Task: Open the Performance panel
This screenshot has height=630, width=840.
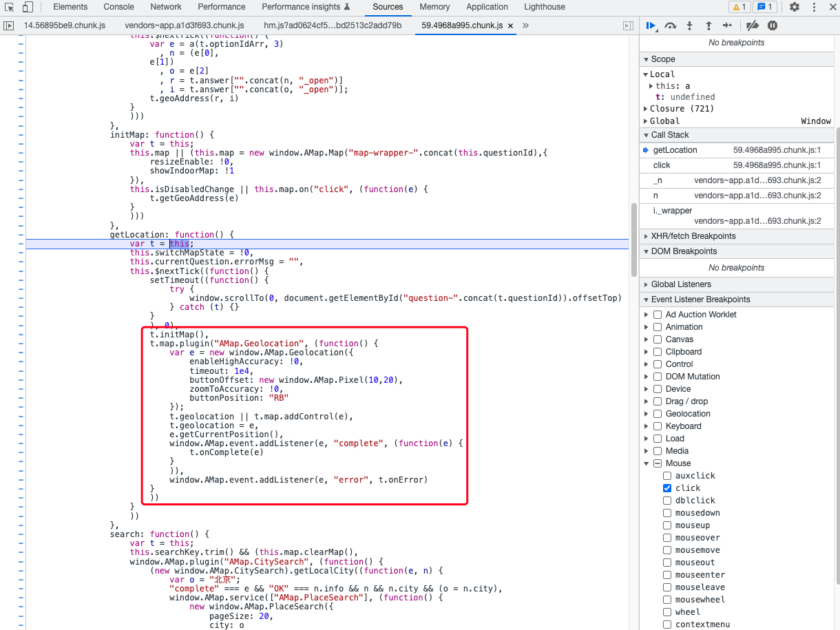Action: pyautogui.click(x=222, y=7)
